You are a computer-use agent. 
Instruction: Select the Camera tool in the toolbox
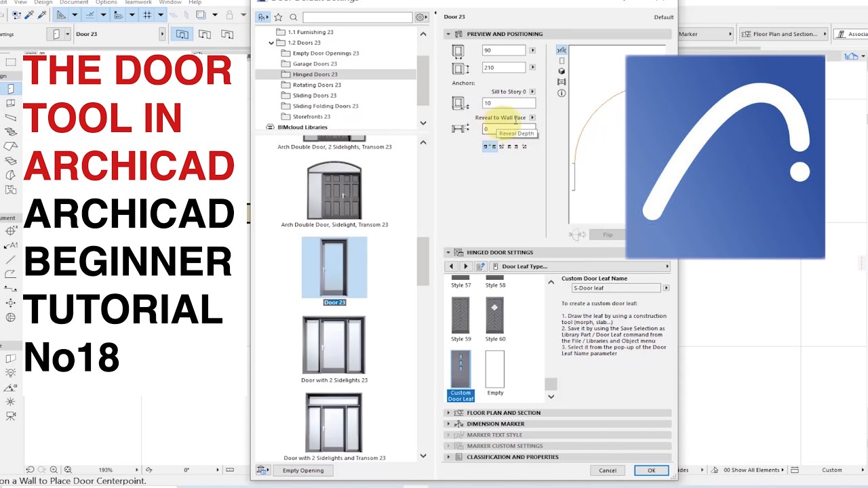(x=11, y=416)
